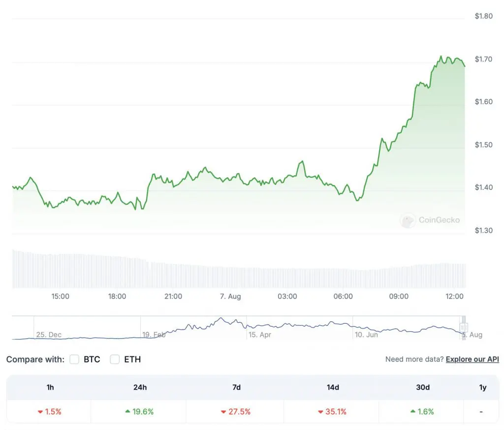
Task: Select the 1h timeframe column
Action: 50,388
